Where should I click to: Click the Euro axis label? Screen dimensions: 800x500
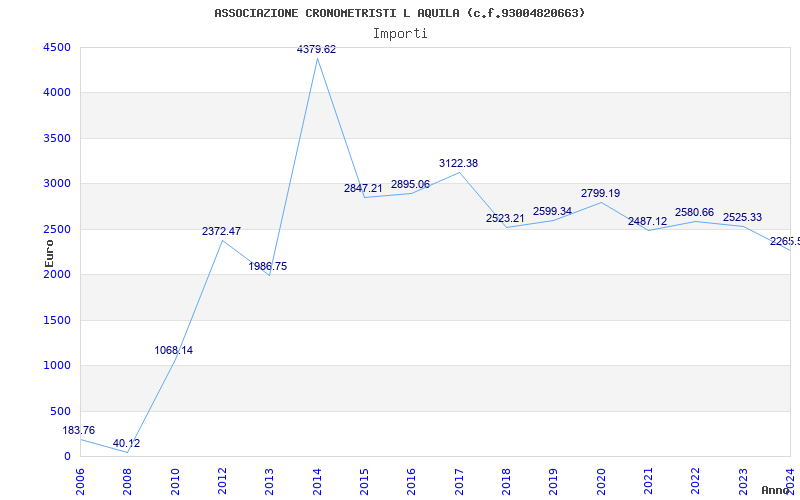click(49, 254)
